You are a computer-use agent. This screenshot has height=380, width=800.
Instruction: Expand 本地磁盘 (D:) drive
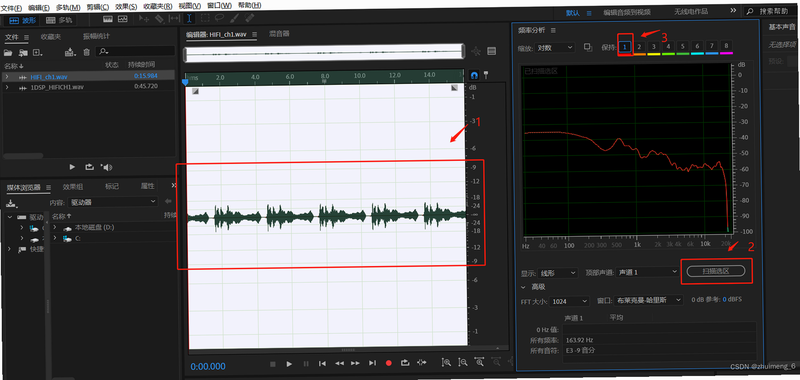55,227
